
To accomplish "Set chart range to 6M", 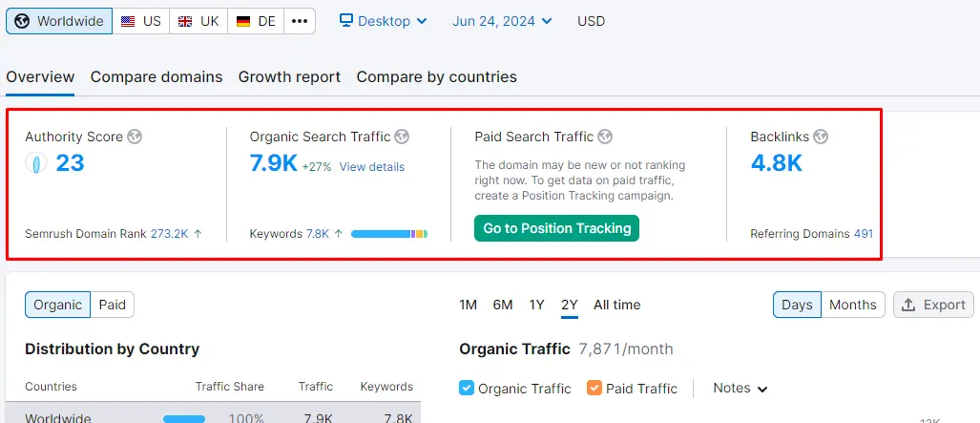I will pyautogui.click(x=503, y=305).
